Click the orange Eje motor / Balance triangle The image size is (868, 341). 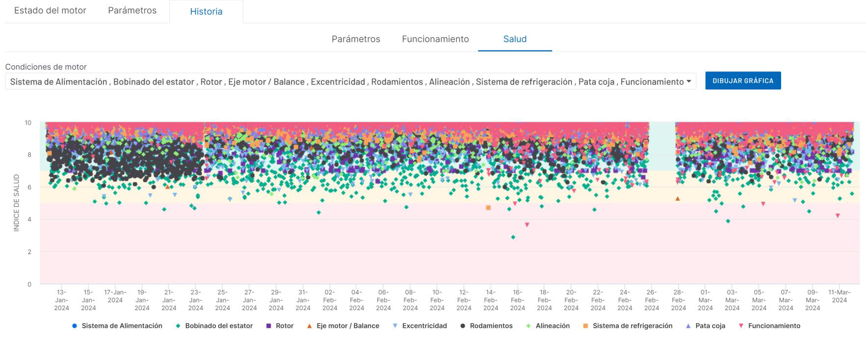(x=309, y=326)
